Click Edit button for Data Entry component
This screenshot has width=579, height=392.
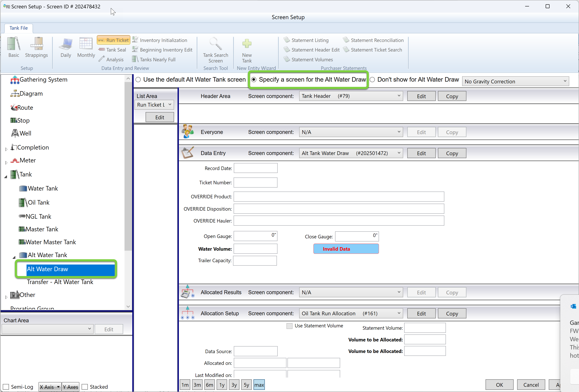pyautogui.click(x=421, y=153)
